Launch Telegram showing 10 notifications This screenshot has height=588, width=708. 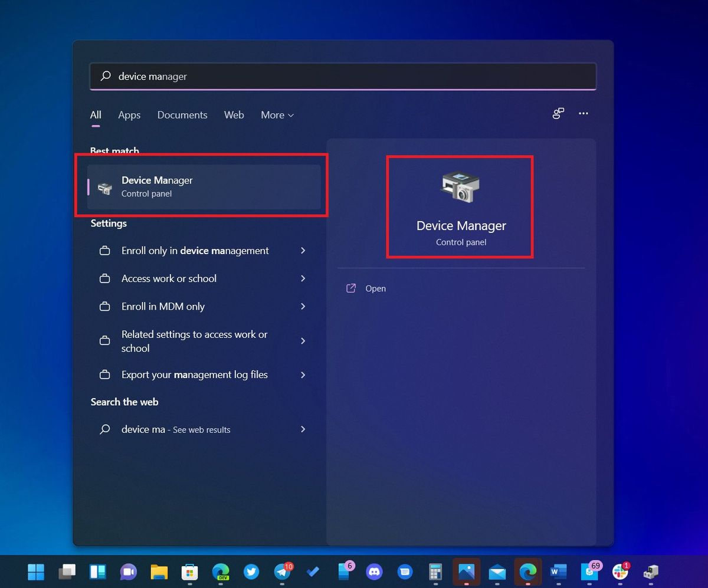click(282, 571)
